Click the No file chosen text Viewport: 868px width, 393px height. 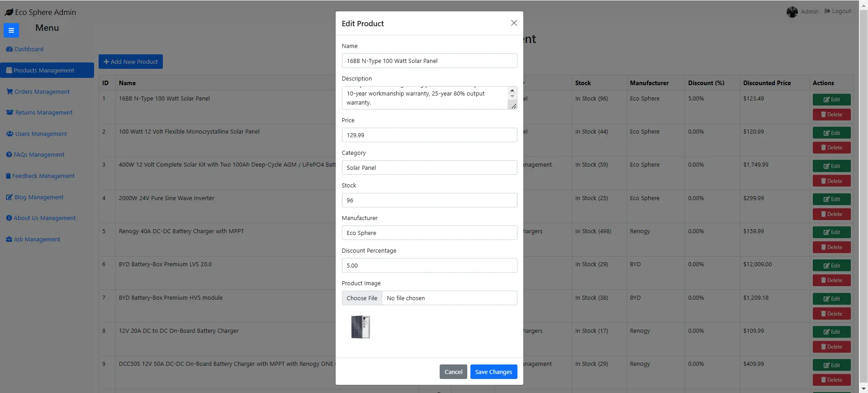click(x=406, y=298)
